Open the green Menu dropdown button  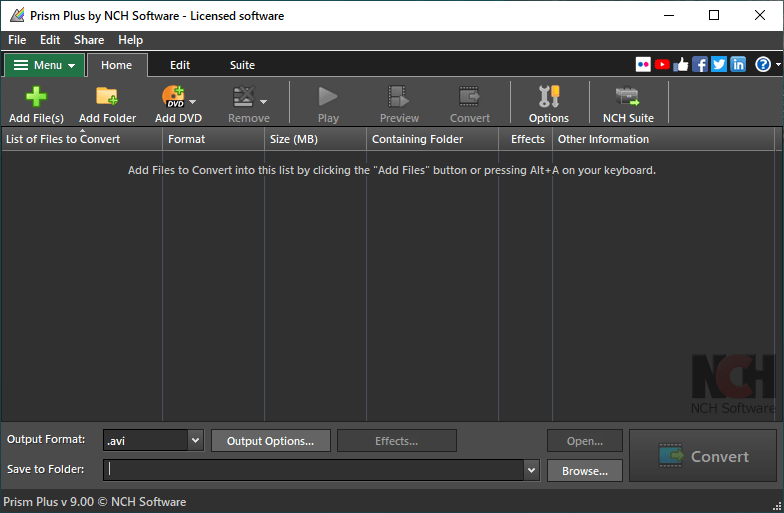[x=44, y=65]
